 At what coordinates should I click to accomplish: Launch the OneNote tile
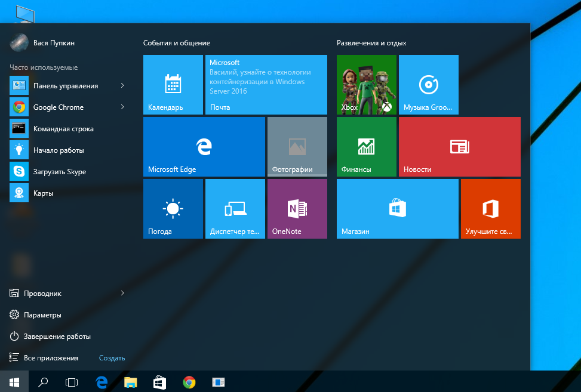(297, 209)
